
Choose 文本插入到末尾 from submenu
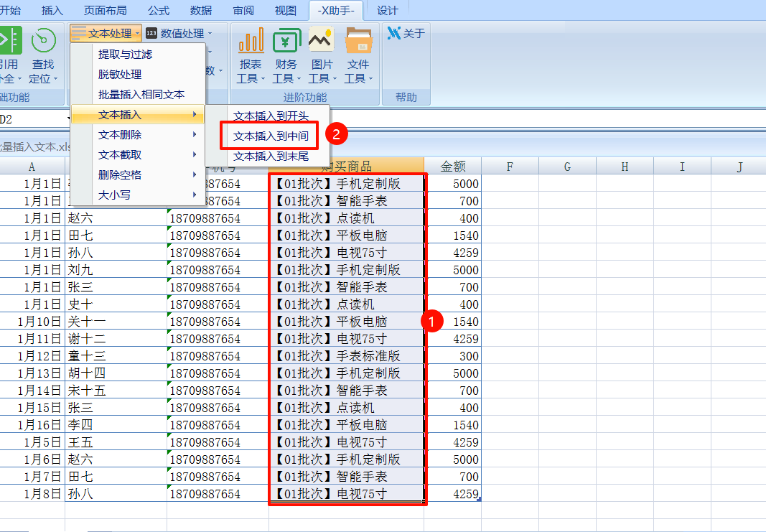coord(271,156)
